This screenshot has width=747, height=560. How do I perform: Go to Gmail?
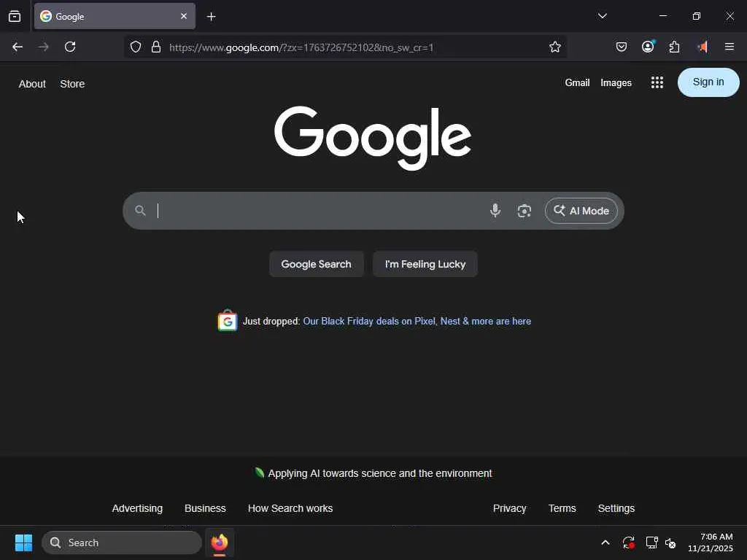coord(577,83)
